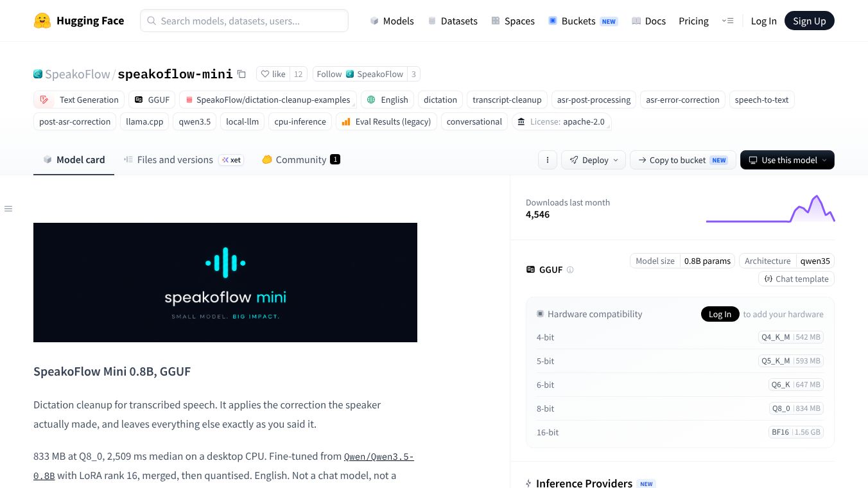The image size is (868, 488).
Task: Select the llama.cpp tag
Action: (x=144, y=121)
